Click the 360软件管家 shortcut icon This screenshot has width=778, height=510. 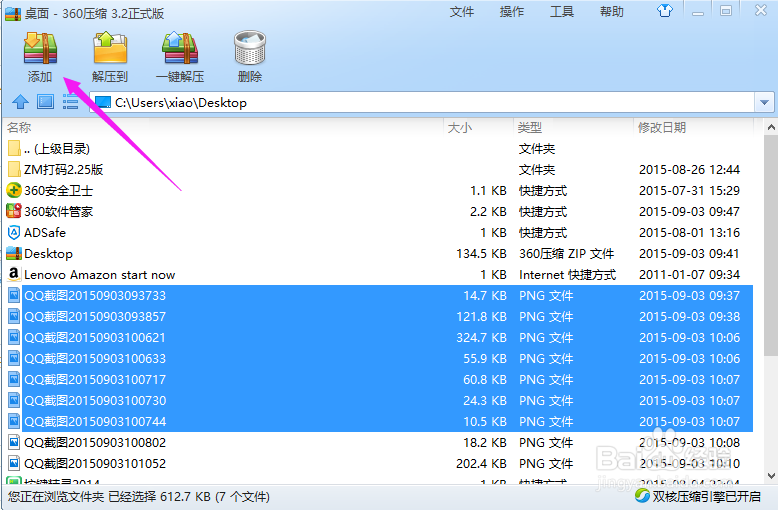14,211
